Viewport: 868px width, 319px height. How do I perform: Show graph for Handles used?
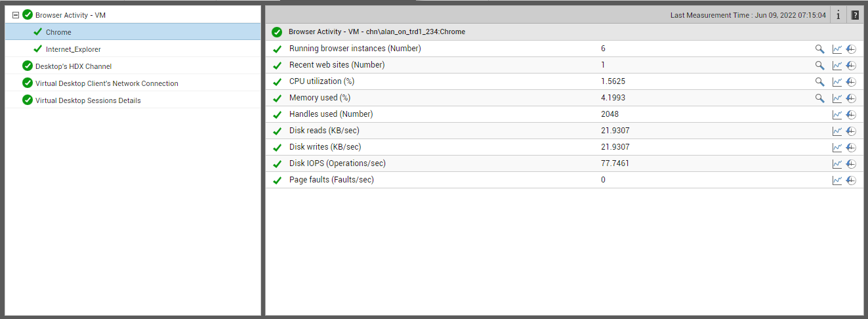coord(837,114)
